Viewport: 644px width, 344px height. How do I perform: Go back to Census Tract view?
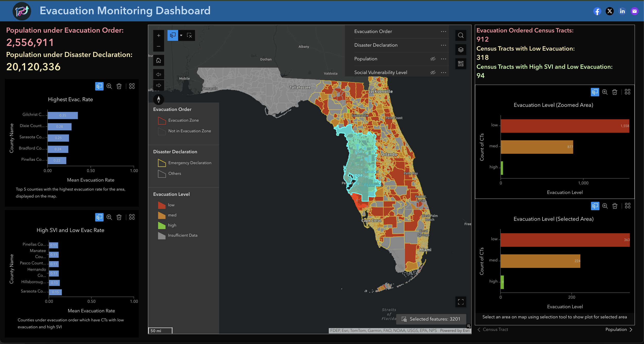[493, 329]
